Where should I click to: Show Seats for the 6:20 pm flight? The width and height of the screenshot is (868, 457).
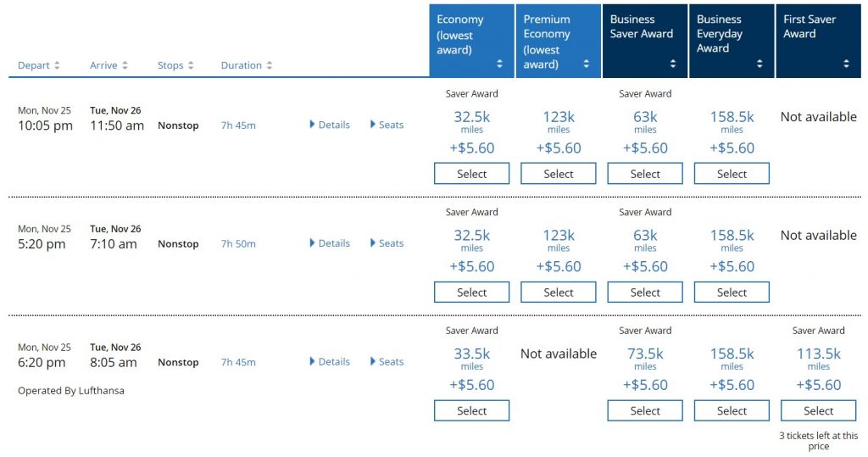(x=387, y=362)
